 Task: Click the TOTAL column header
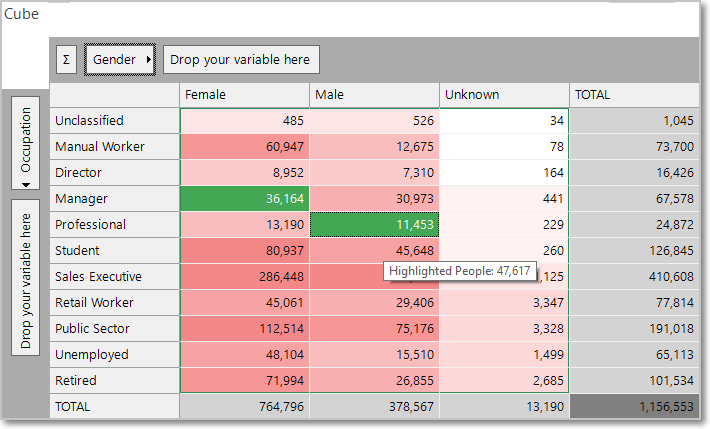[634, 95]
